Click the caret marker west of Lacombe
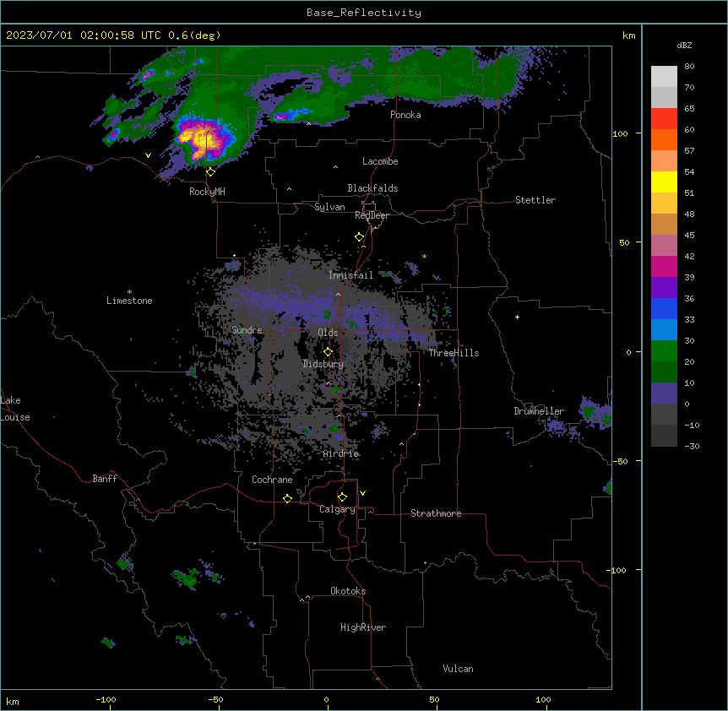This screenshot has height=711, width=728. tap(335, 166)
